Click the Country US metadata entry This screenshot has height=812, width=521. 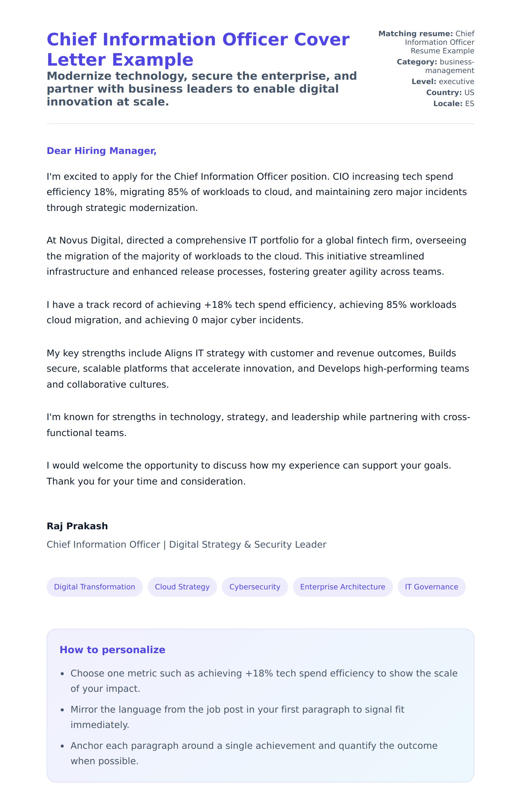pyautogui.click(x=450, y=92)
